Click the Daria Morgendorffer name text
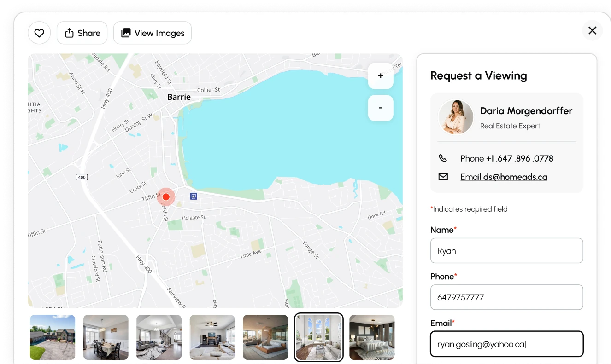The image size is (611, 364). (x=526, y=111)
